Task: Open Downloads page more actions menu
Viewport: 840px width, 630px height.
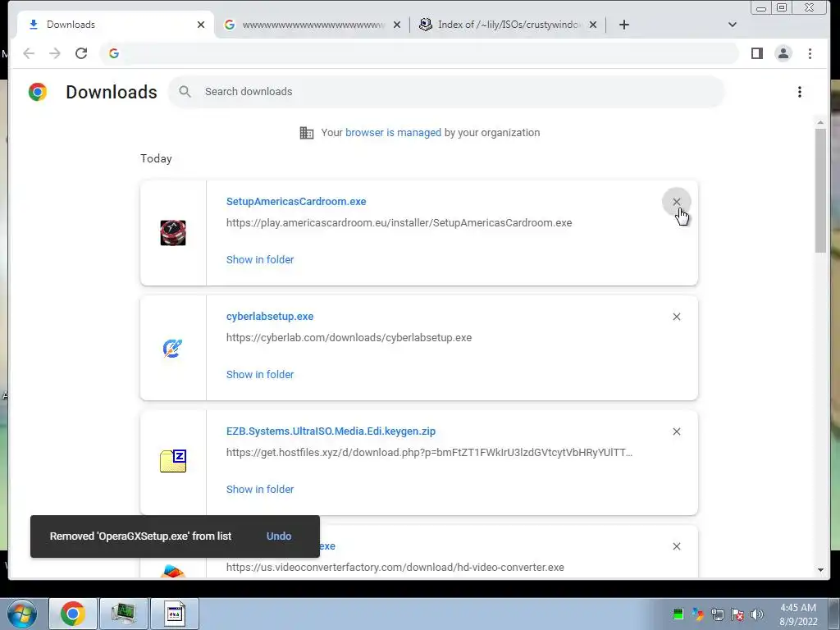Action: (799, 92)
